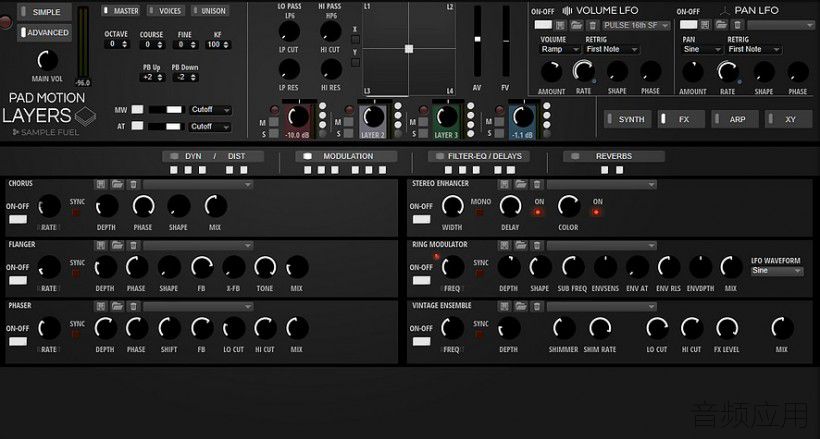
Task: Toggle the Volume LFO ON-OFF switch
Action: (x=543, y=25)
